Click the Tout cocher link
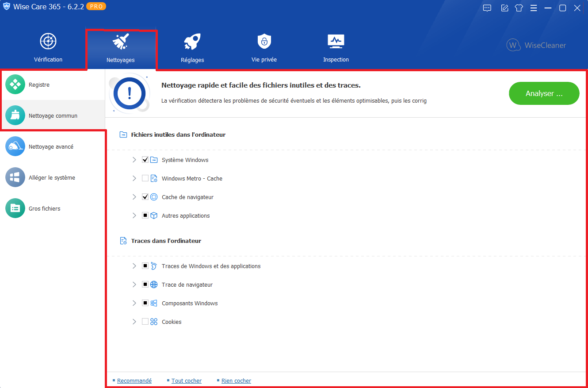588x388 pixels. [x=187, y=380]
